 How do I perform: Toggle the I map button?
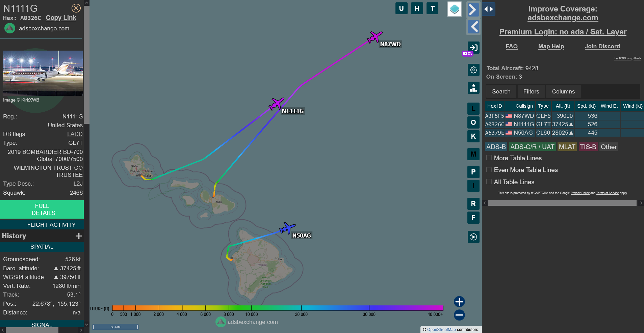coord(473,186)
